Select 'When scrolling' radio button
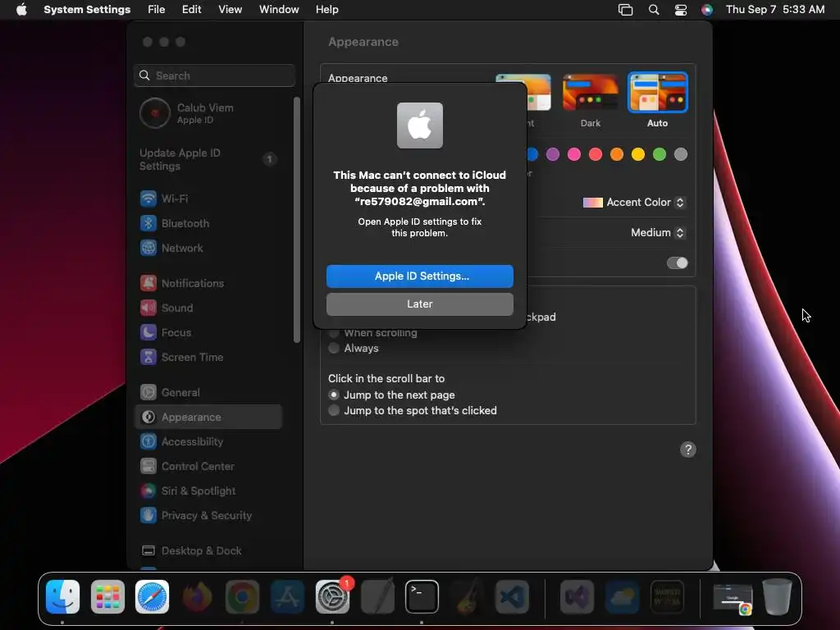 click(334, 333)
